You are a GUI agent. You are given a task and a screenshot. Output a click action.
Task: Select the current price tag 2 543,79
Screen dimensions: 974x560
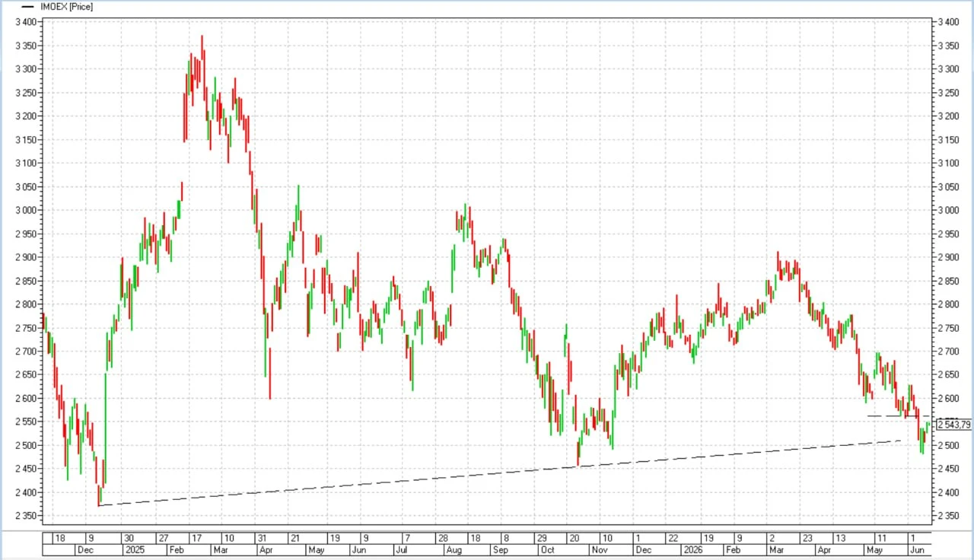point(953,424)
